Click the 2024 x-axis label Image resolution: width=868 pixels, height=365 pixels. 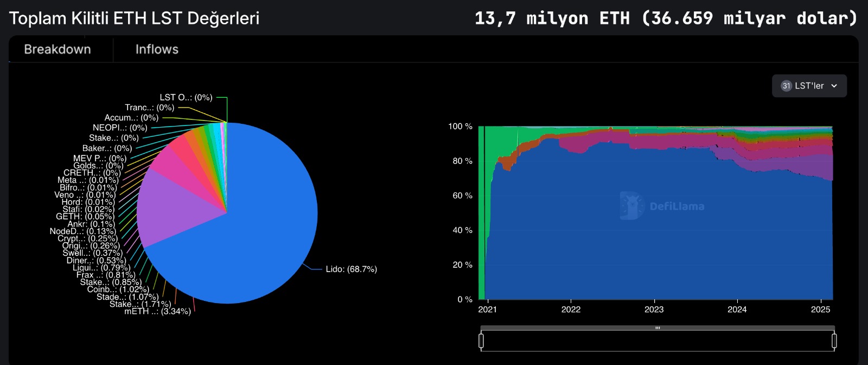(737, 310)
